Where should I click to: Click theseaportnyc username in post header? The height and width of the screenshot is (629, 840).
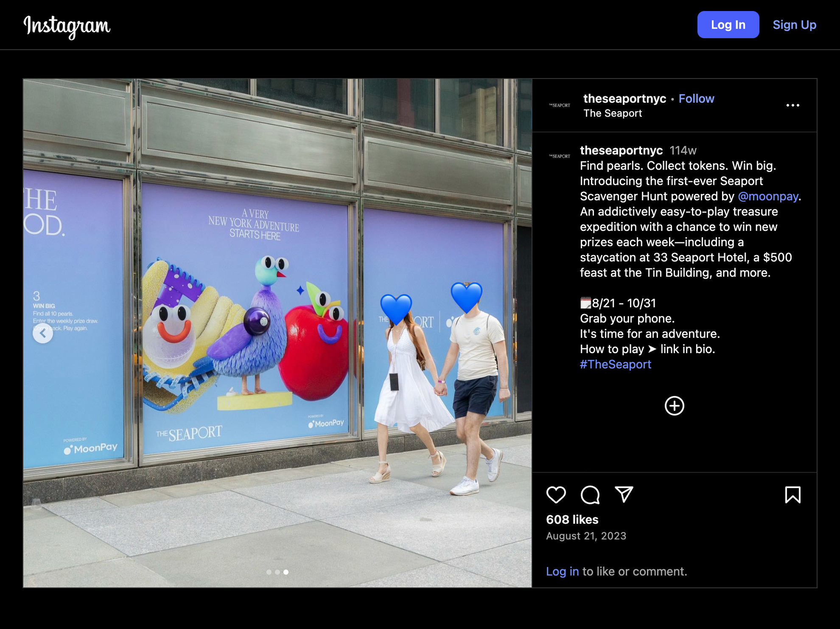[624, 98]
